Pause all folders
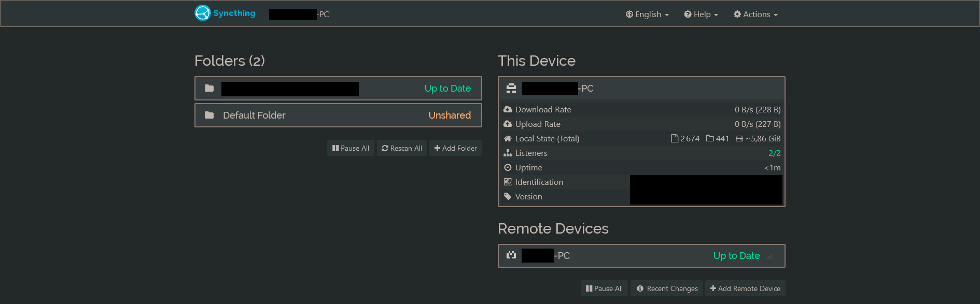 pos(351,148)
